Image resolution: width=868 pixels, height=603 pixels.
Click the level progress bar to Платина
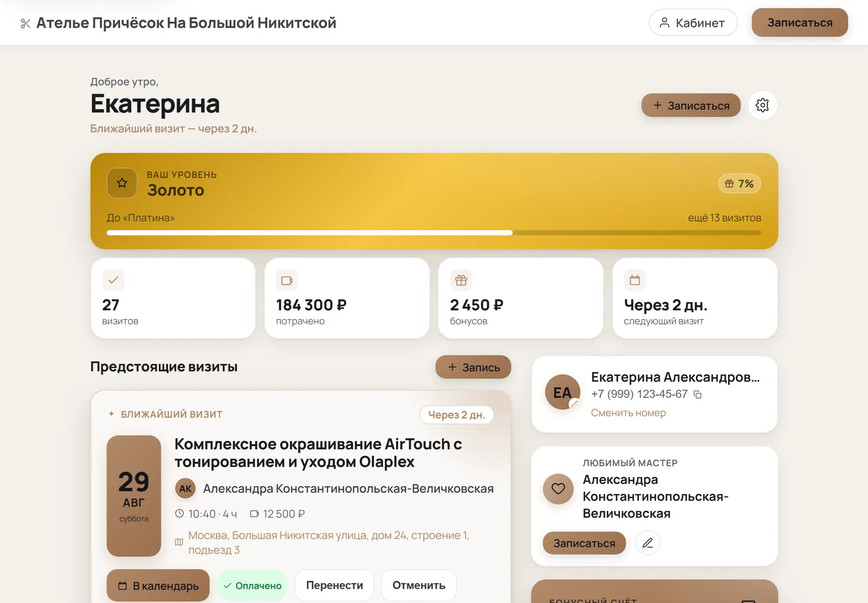coord(434,233)
